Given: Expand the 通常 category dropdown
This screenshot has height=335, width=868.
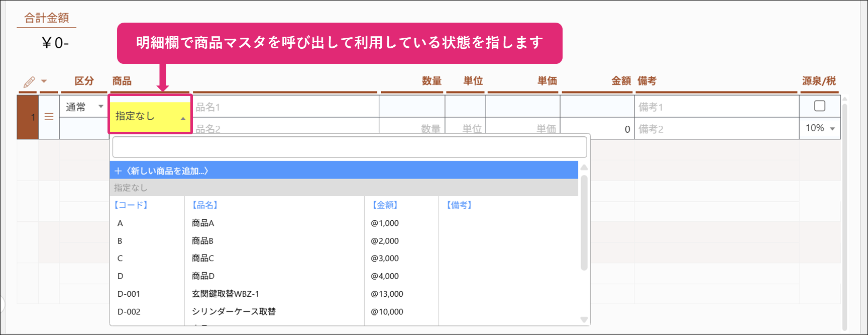Looking at the screenshot, I should click(84, 107).
